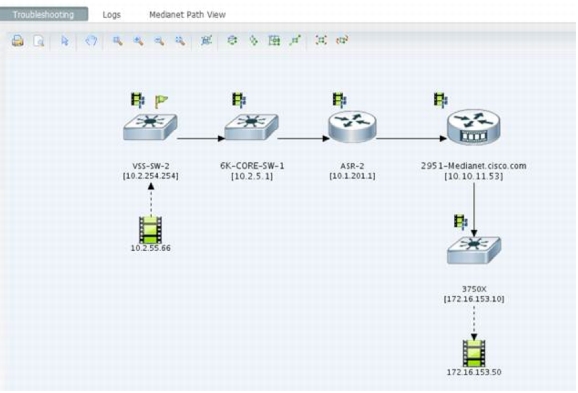Activate the hand pan tool
This screenshot has width=578, height=393.
click(91, 41)
